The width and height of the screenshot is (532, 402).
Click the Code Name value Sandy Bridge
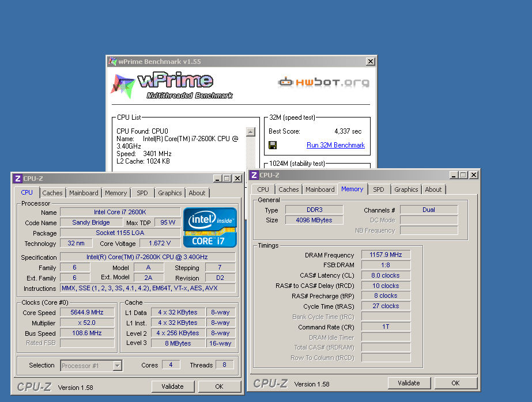click(x=91, y=222)
